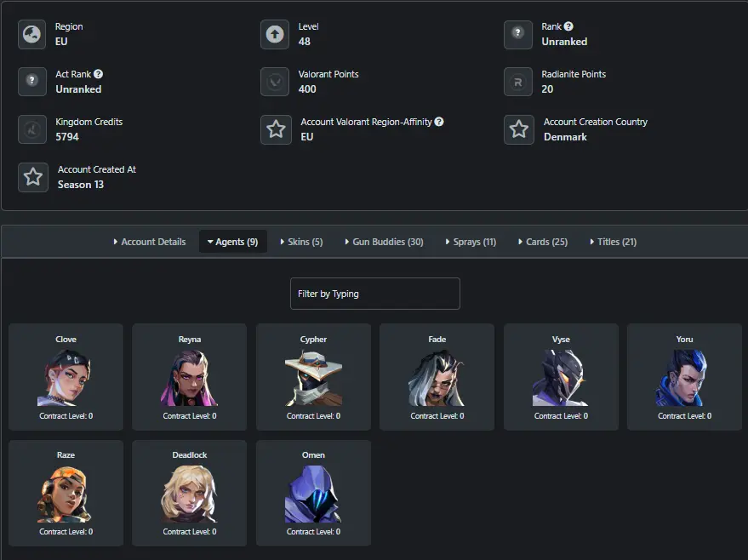Click the Level value 48
748x560 pixels.
coord(305,42)
